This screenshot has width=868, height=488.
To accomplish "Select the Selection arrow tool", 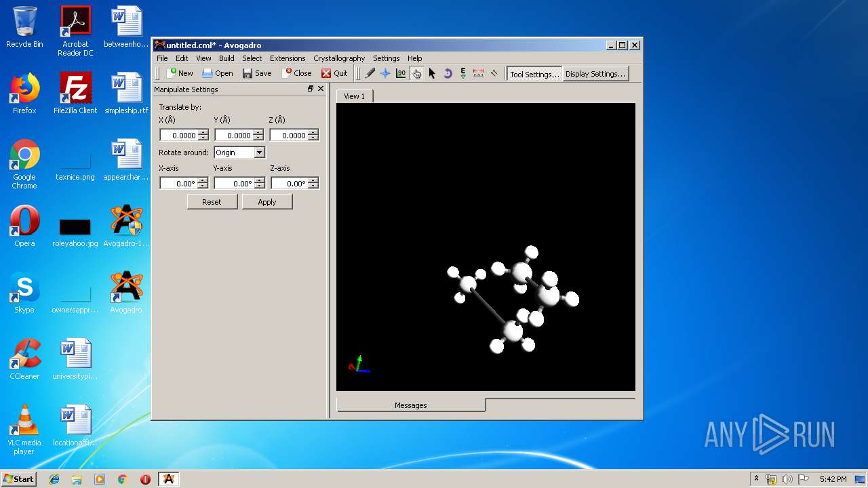I will click(432, 73).
